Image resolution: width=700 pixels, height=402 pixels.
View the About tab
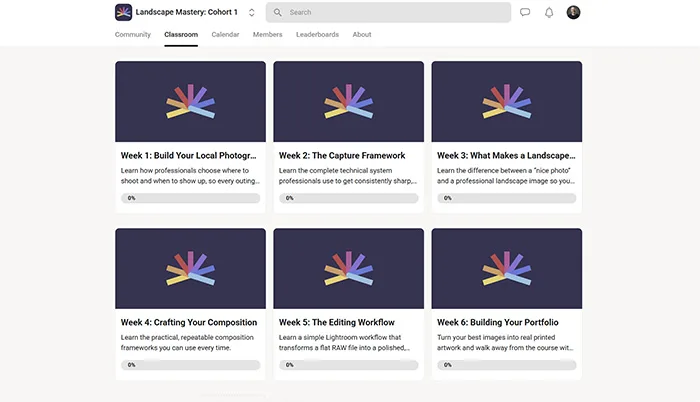[x=362, y=34]
